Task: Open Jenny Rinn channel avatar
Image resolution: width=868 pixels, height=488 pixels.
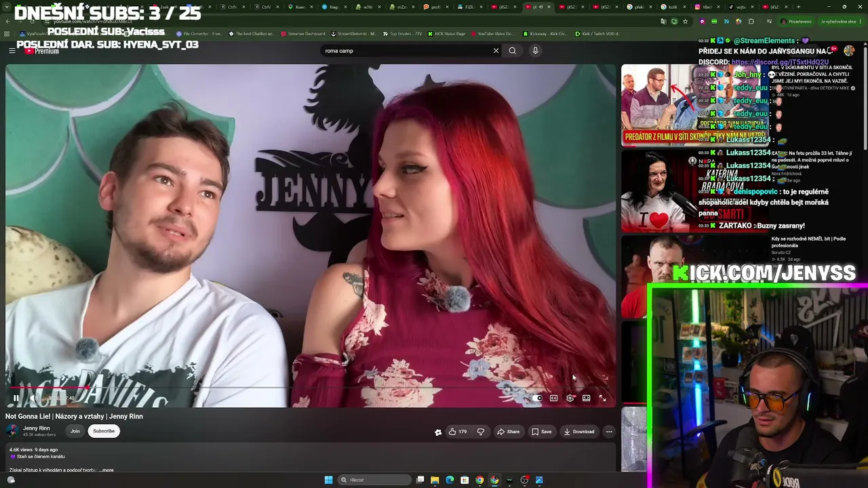Action: [12, 431]
